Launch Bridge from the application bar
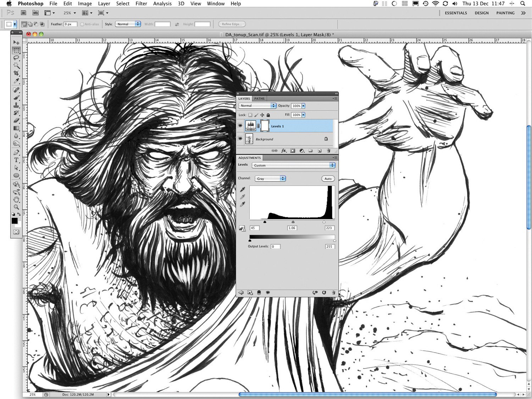The image size is (532, 399). (24, 13)
